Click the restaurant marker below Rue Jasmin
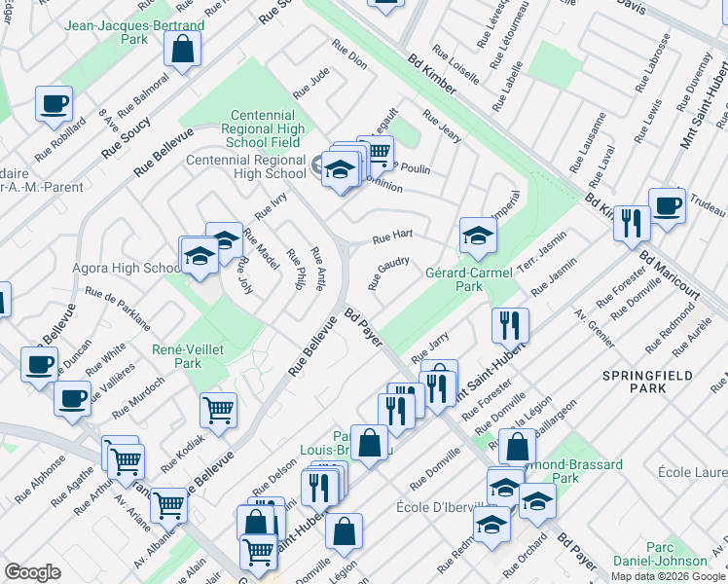The height and width of the screenshot is (584, 728). point(510,326)
